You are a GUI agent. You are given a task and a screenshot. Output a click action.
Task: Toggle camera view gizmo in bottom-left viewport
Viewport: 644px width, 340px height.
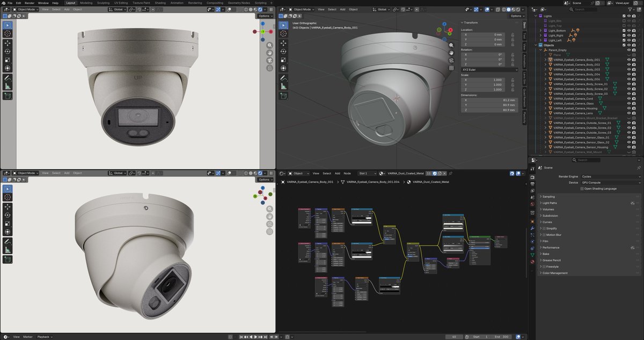coord(269,224)
